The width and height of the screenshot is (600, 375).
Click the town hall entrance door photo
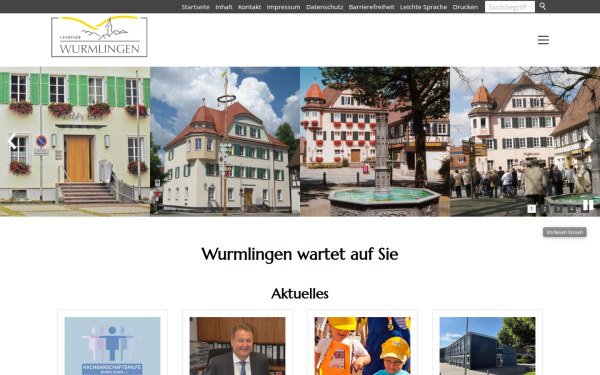coord(75,142)
